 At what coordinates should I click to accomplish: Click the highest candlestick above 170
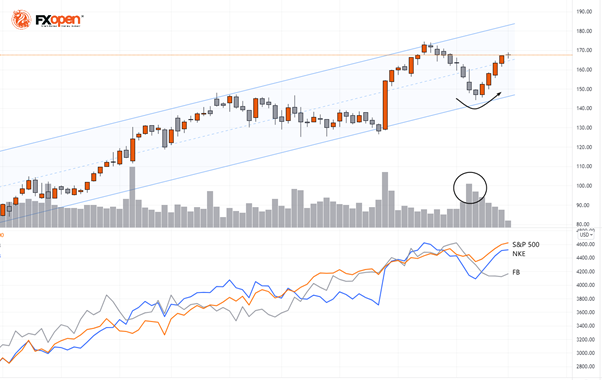(424, 48)
